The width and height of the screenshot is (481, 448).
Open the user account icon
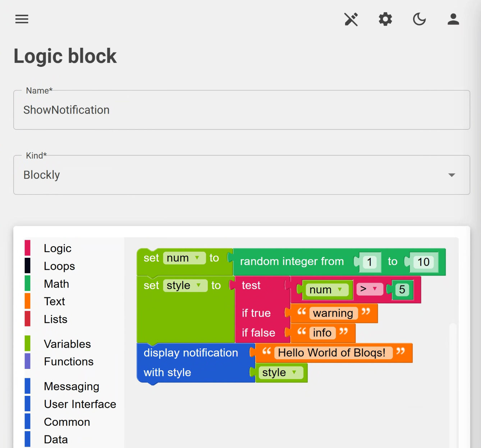(453, 19)
